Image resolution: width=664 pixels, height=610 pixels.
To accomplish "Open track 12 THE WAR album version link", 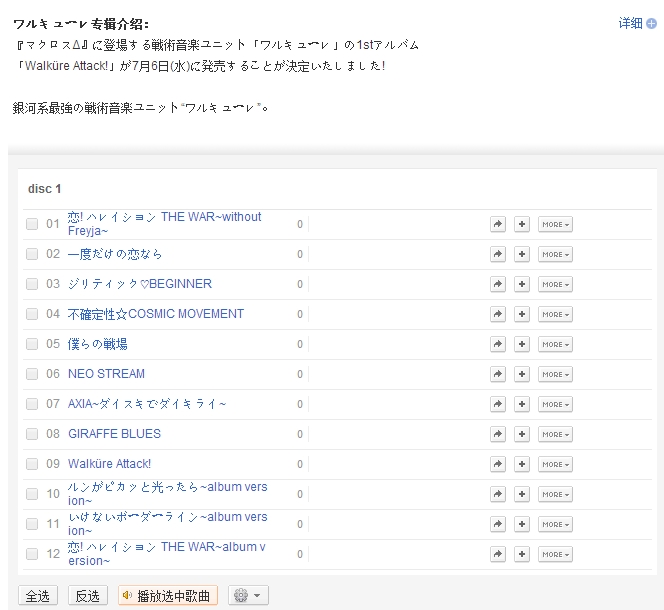I will click(x=167, y=554).
